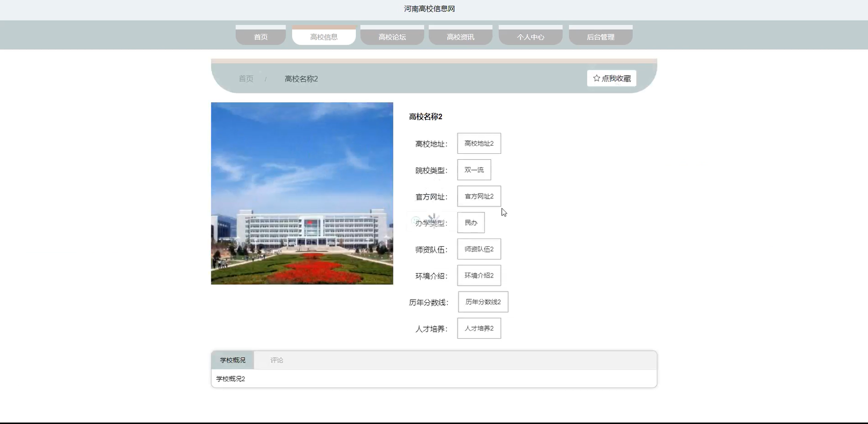The height and width of the screenshot is (424, 868).
Task: Click the 历年分数线: label
Action: [428, 302]
